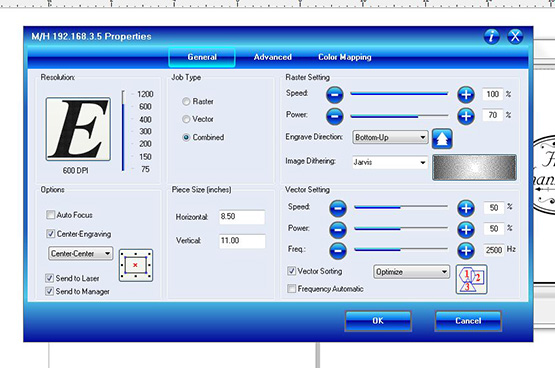Image resolution: width=555 pixels, height=368 pixels.
Task: Toggle the Vector Sorting checkbox
Action: point(291,271)
